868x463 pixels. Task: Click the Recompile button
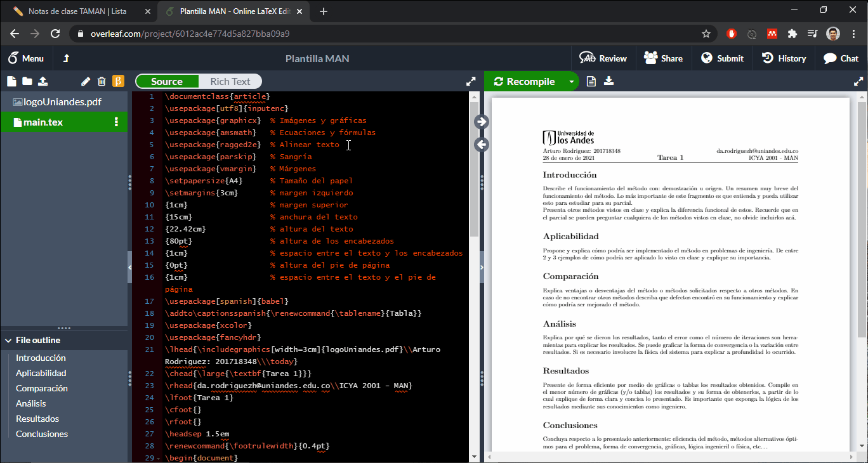525,81
